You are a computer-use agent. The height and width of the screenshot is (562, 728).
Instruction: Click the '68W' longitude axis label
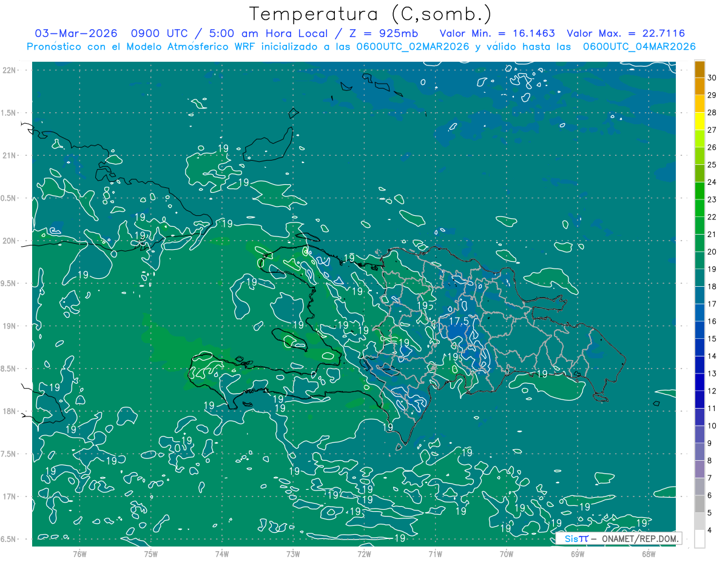pos(649,554)
